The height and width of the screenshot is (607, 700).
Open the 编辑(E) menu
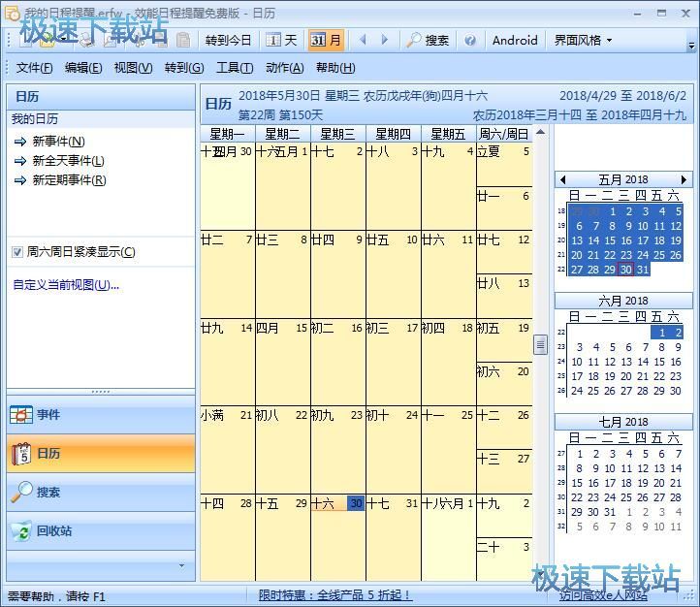(x=83, y=68)
